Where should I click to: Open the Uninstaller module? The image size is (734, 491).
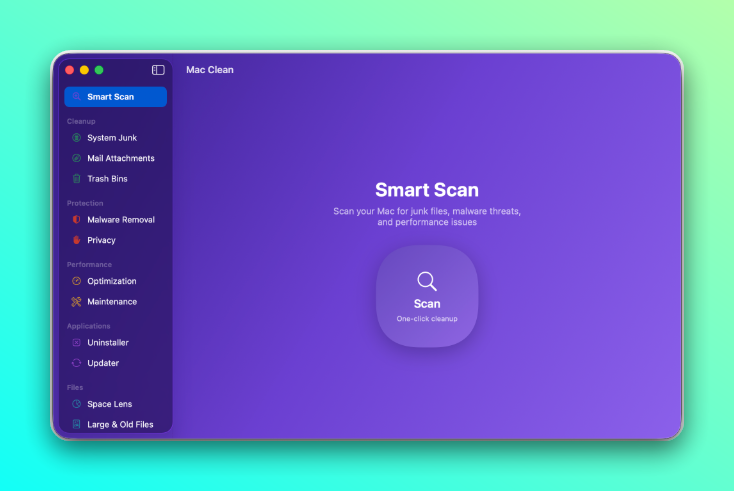[x=116, y=343]
